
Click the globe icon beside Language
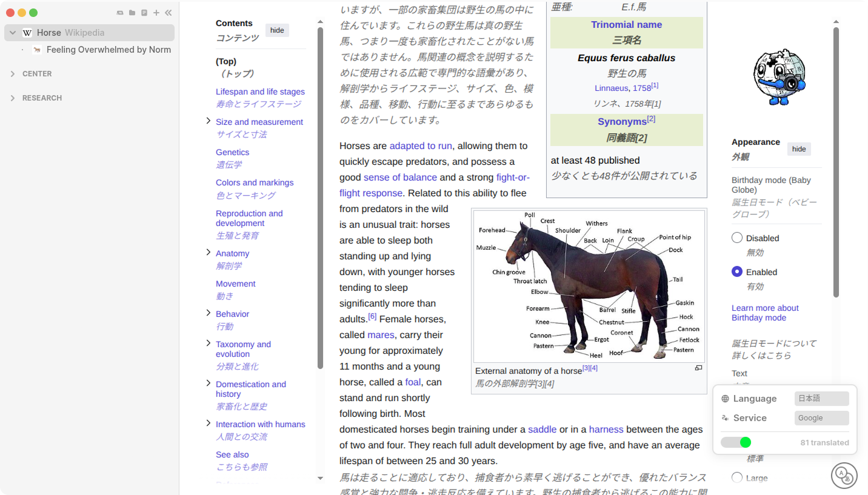(726, 399)
